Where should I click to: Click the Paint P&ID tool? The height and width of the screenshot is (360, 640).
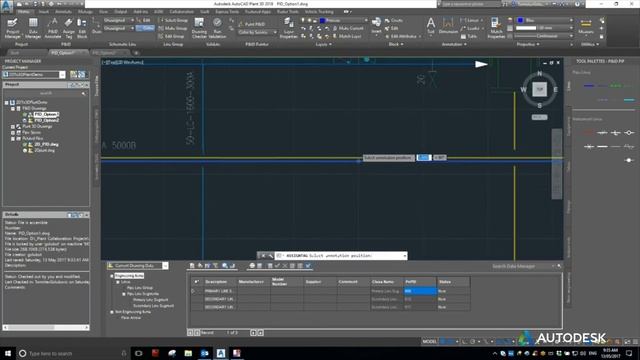(x=251, y=24)
